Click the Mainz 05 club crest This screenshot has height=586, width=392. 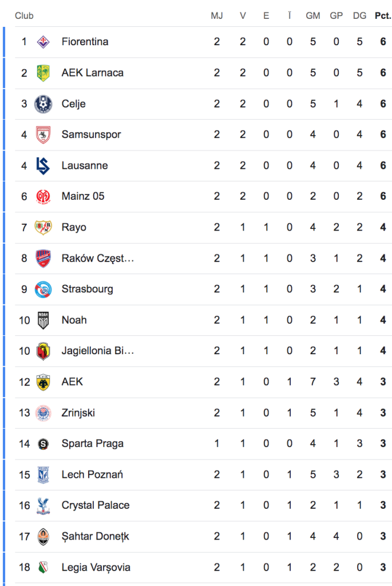pyautogui.click(x=43, y=196)
